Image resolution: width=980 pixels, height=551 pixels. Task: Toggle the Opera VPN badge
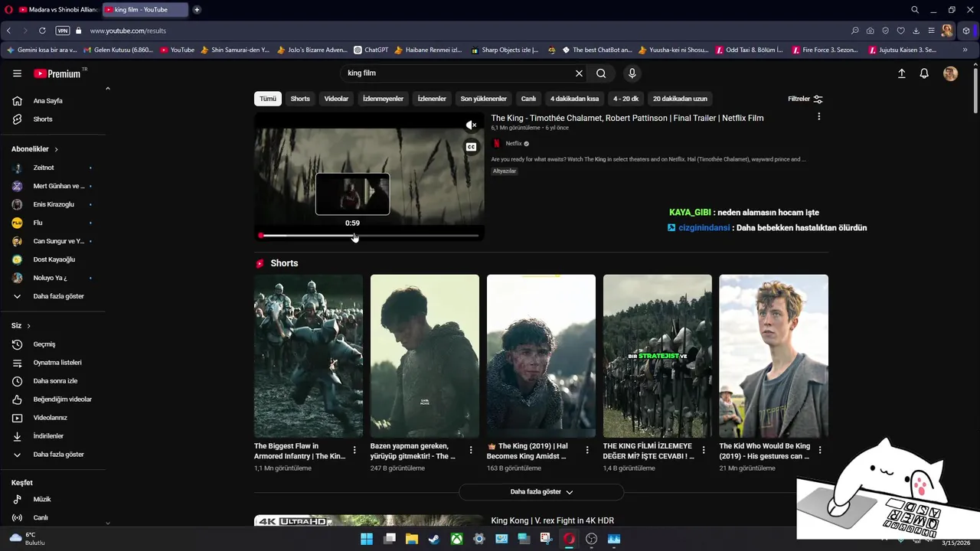63,31
